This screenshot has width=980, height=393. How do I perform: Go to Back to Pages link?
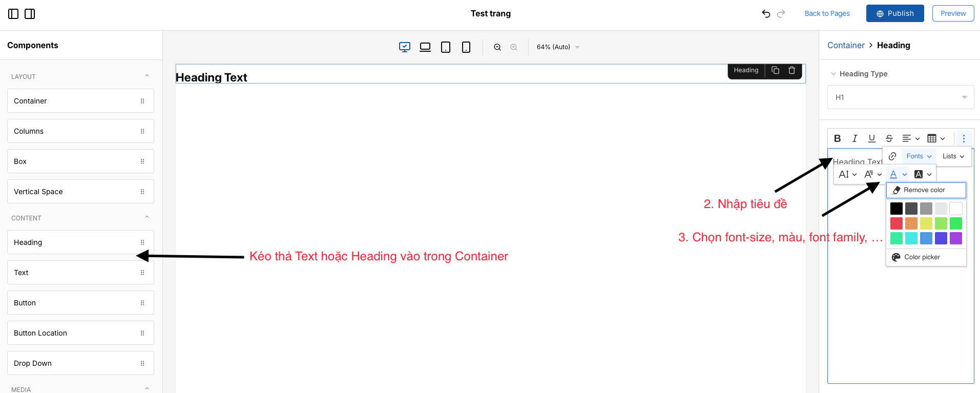[x=827, y=13]
